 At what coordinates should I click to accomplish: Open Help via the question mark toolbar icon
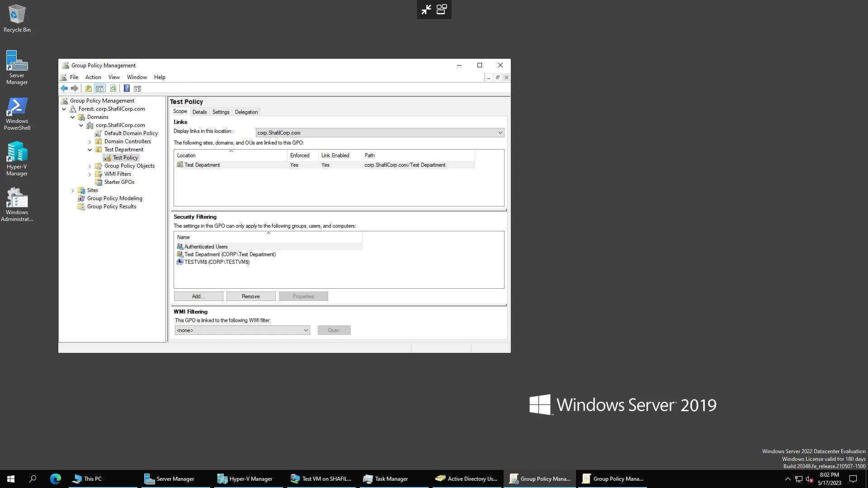(127, 88)
